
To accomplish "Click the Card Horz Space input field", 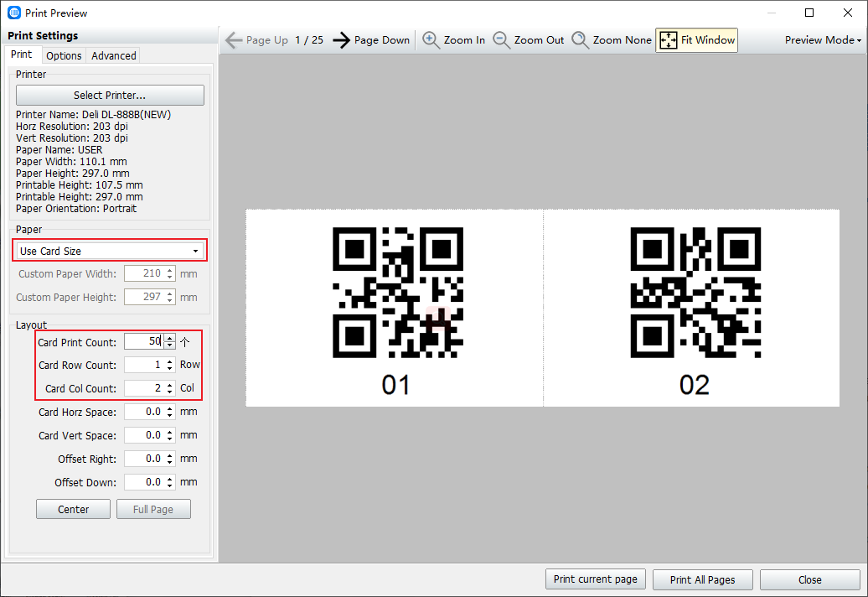I will tap(144, 412).
